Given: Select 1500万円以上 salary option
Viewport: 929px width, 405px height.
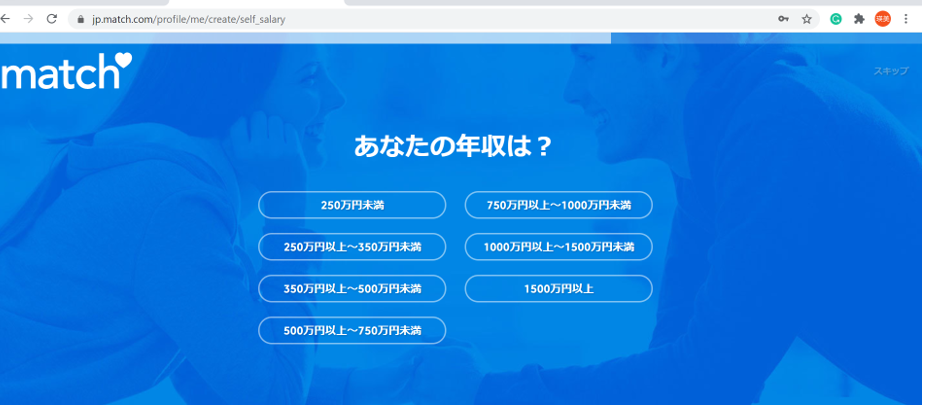Looking at the screenshot, I should tap(559, 289).
